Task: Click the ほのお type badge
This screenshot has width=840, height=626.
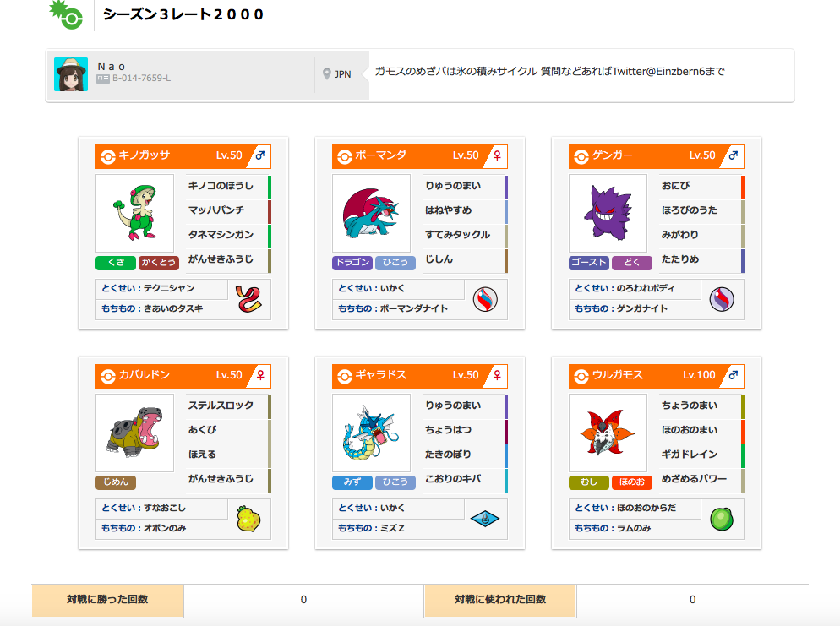Action: click(632, 482)
